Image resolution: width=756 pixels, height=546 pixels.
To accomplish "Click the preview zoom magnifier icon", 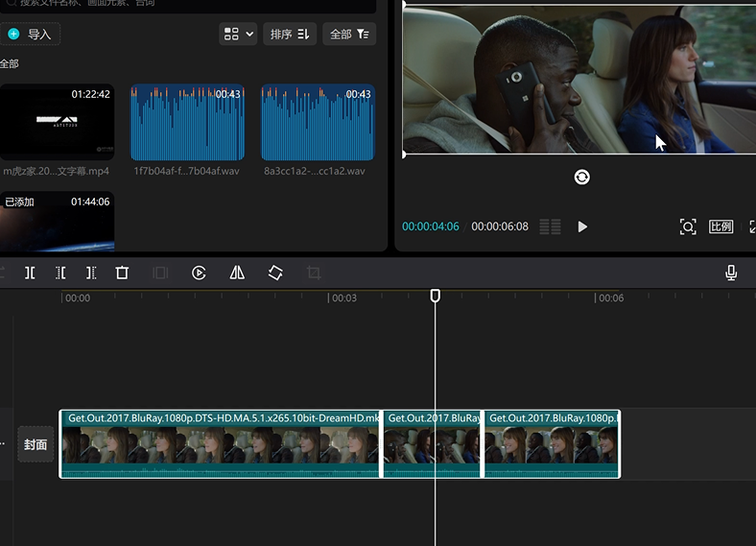I will (688, 226).
